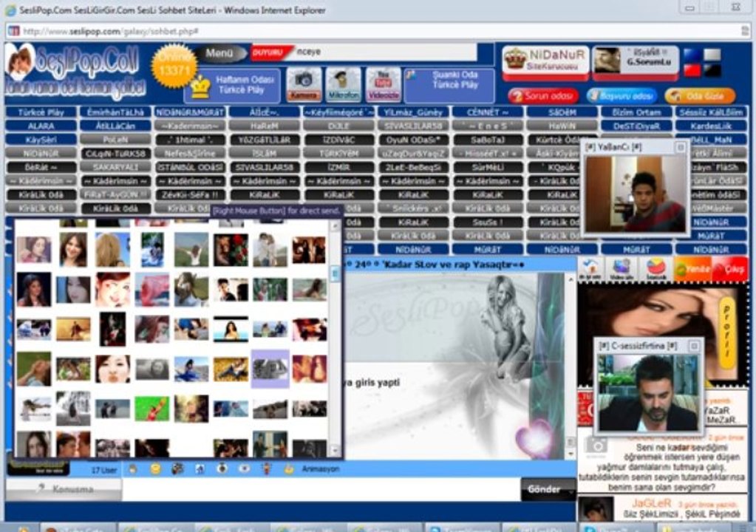Enter the YOZGATLILAR room
Viewport: 756px width, 532px height.
pyautogui.click(x=265, y=140)
